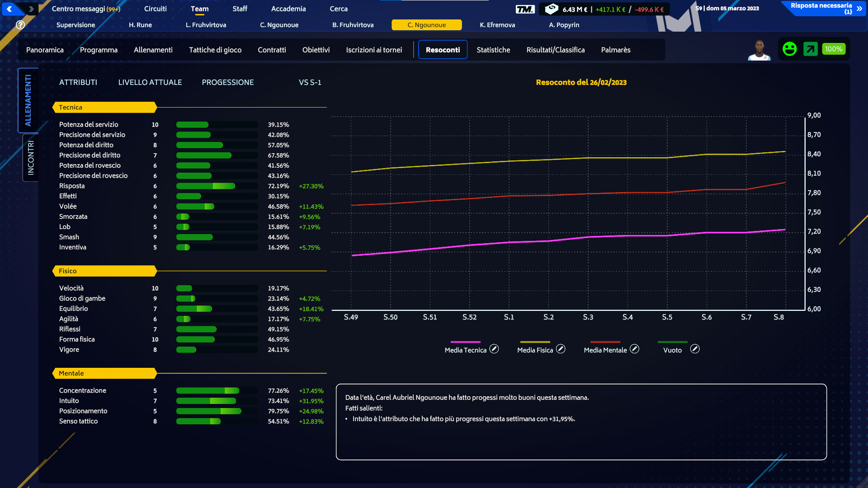The width and height of the screenshot is (868, 488).
Task: Edit the Vuoto graph series
Action: point(695,349)
